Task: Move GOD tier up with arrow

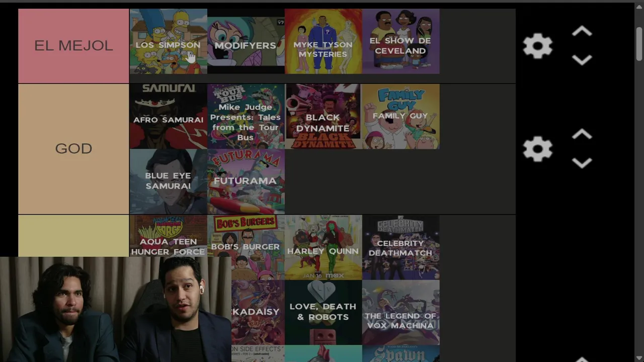Action: [582, 134]
